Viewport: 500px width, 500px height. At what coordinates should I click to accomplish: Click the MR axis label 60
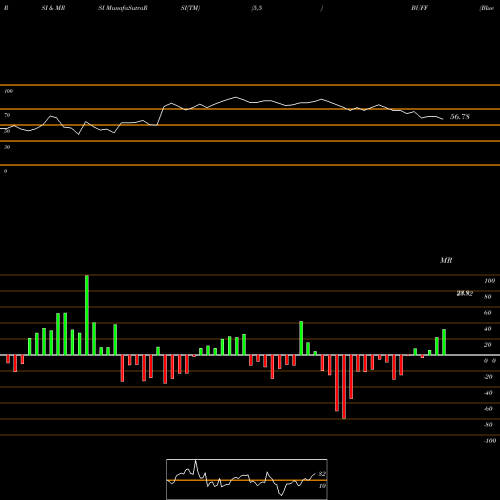(488, 313)
